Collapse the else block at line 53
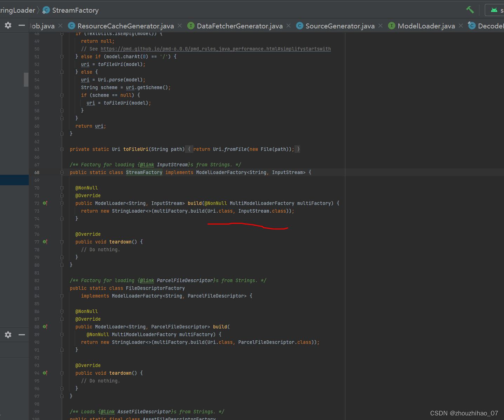The image size is (504, 420). click(62, 72)
